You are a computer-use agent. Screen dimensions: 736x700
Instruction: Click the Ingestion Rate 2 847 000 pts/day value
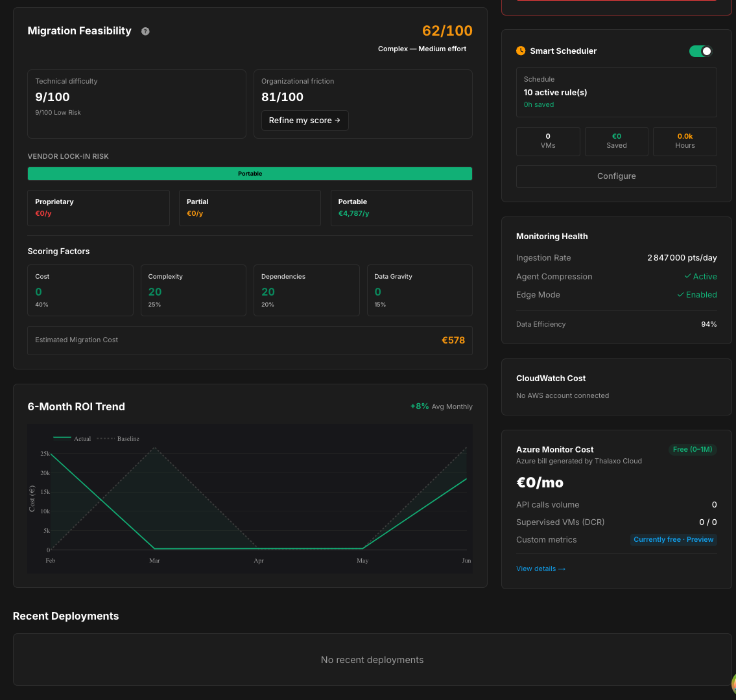click(682, 258)
